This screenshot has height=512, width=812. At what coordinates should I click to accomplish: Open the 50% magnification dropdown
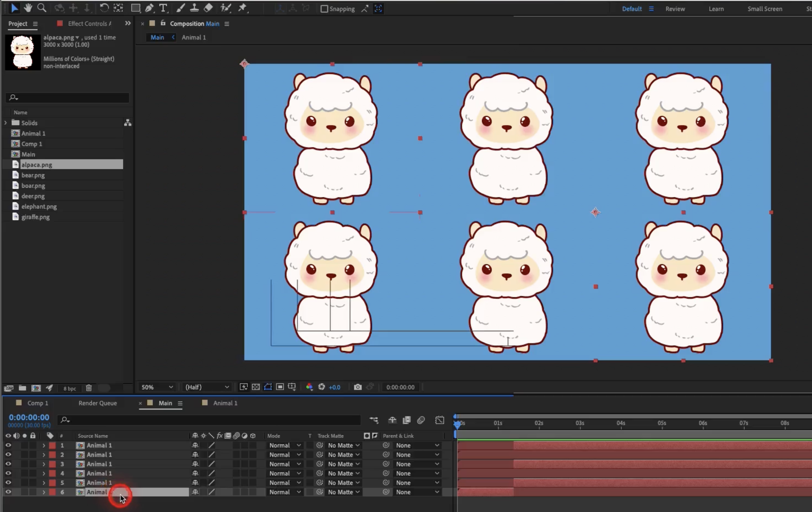click(x=157, y=387)
